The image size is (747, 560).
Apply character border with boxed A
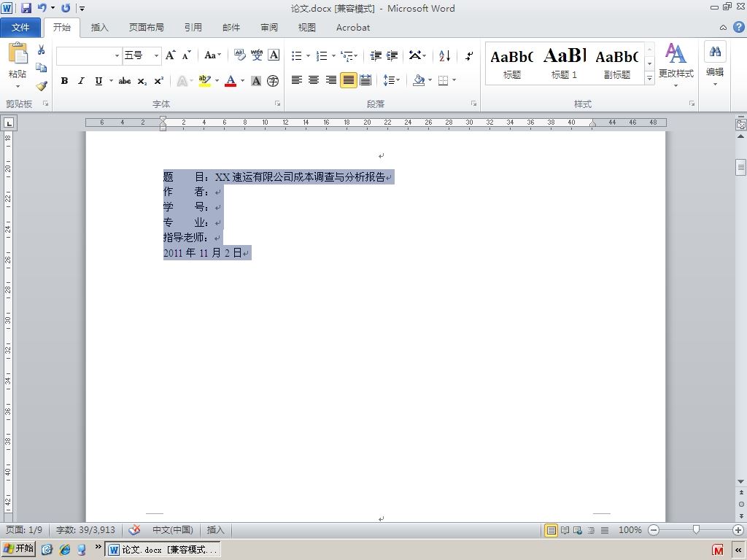pyautogui.click(x=274, y=55)
